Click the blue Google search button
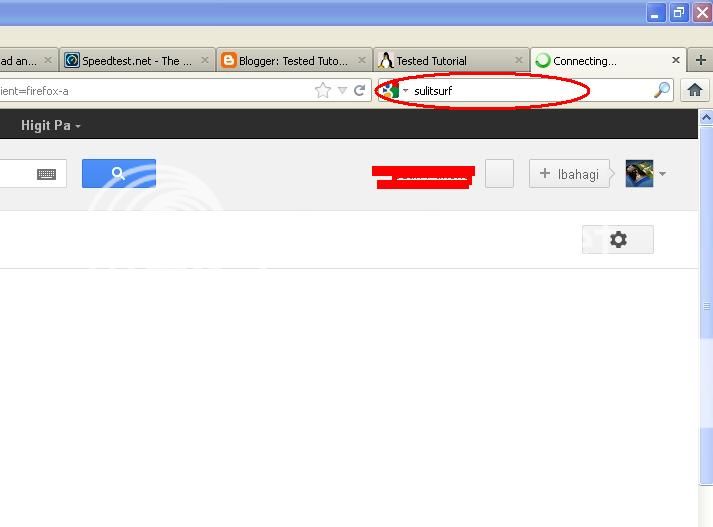Screen dimensions: 713x527 119,173
